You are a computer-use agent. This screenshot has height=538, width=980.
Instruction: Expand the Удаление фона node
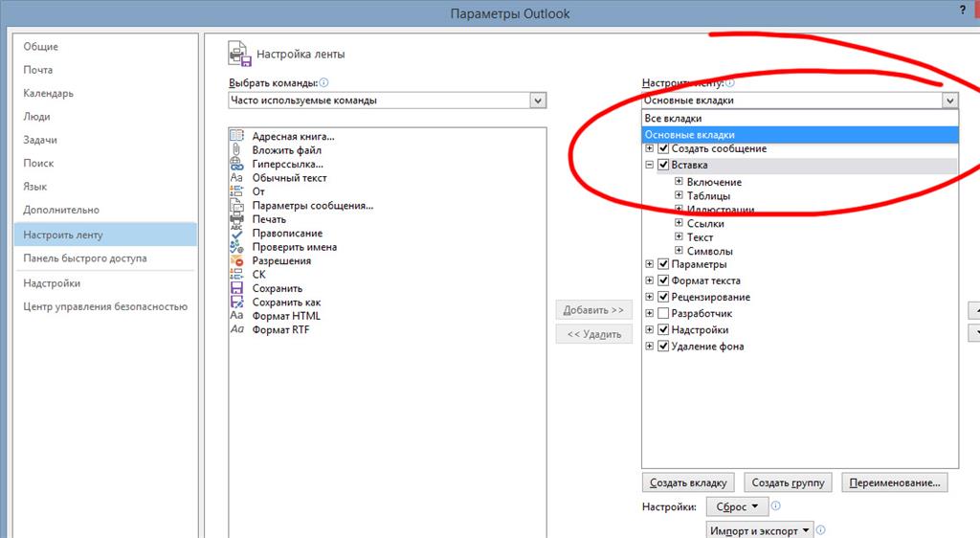(x=650, y=346)
